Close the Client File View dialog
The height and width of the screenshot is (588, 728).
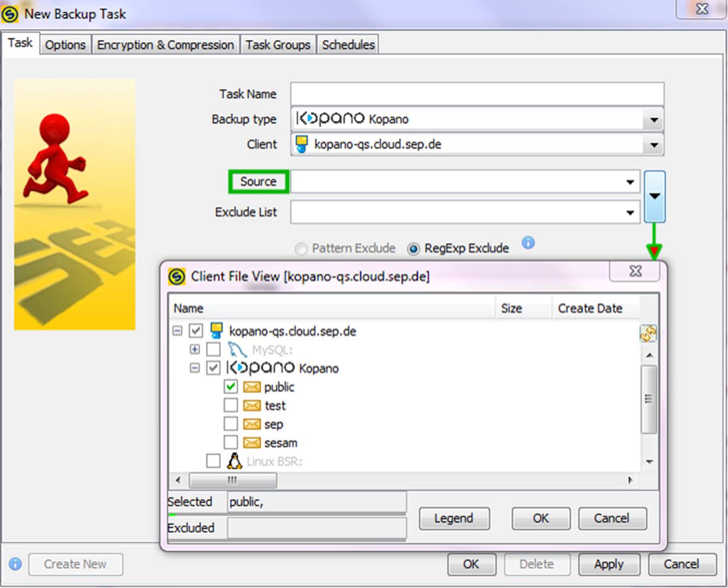[635, 271]
